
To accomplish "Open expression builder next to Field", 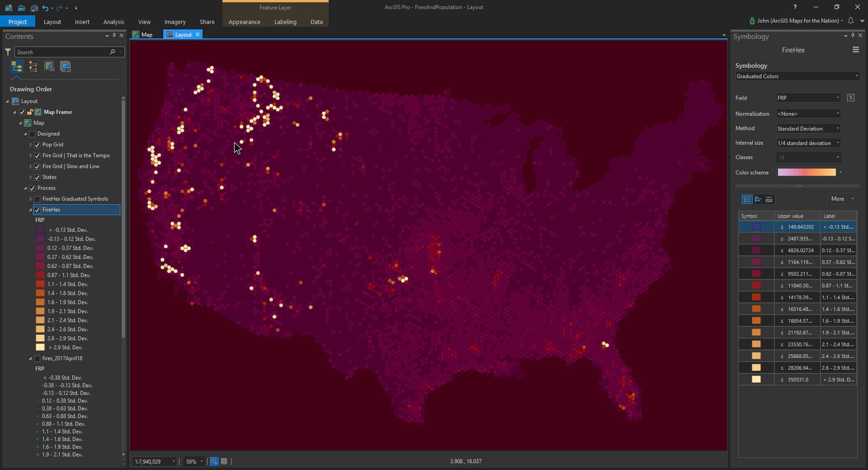I will click(850, 98).
